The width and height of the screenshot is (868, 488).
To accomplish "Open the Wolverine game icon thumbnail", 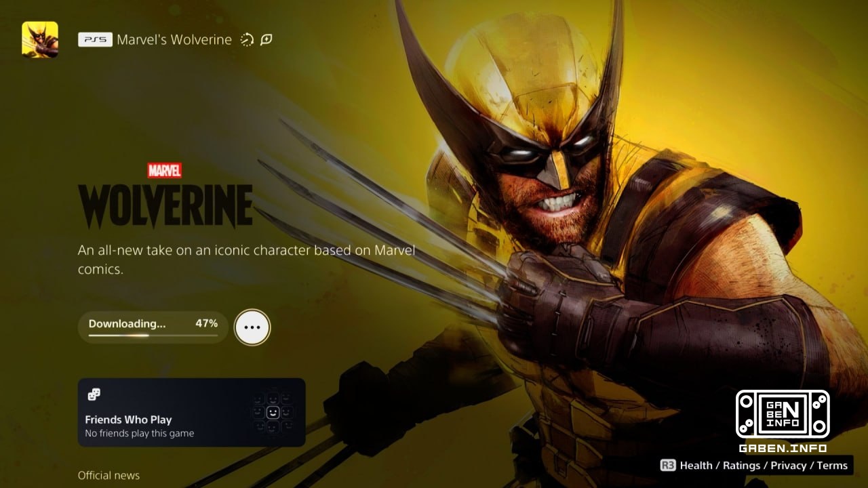I will (x=40, y=39).
